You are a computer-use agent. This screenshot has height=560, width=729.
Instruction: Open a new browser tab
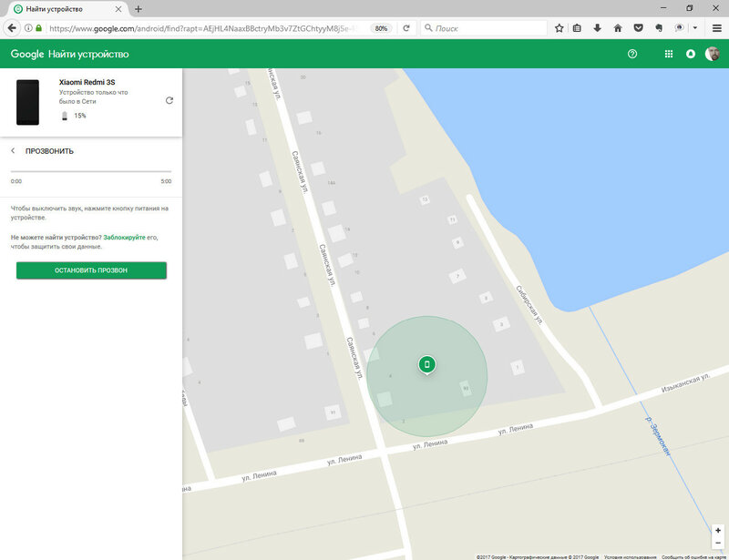point(139,9)
